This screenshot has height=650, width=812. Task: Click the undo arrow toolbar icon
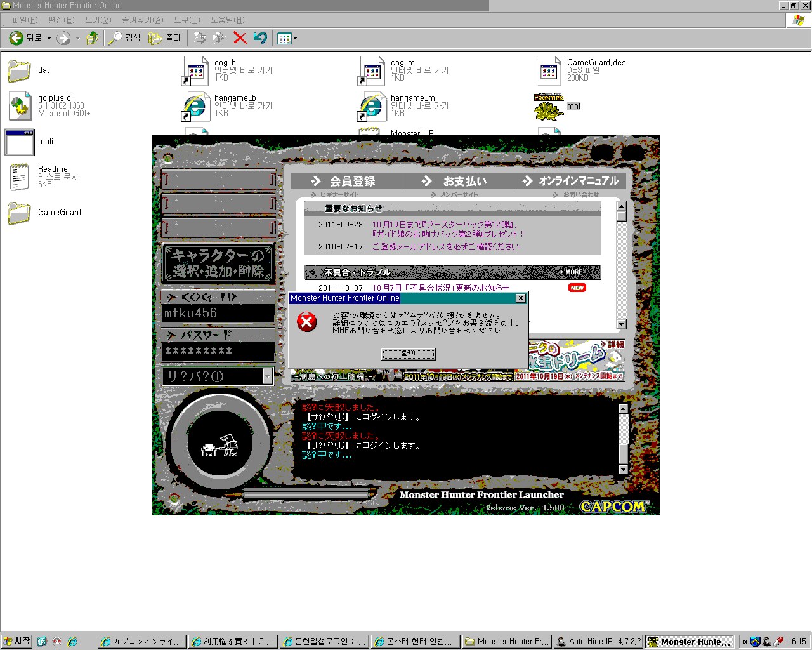click(x=260, y=38)
